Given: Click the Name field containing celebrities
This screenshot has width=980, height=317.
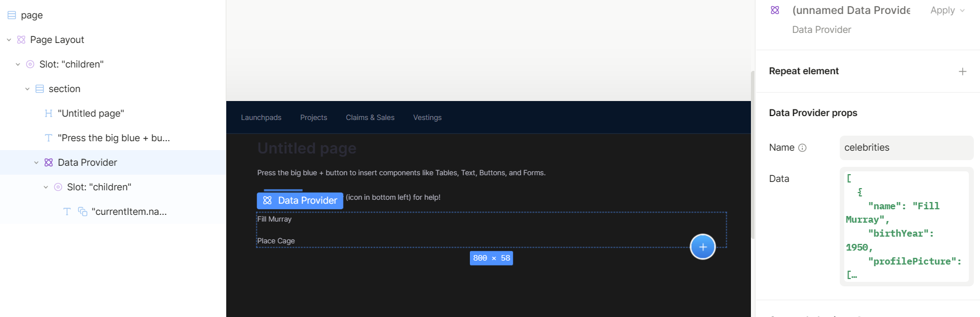Looking at the screenshot, I should [x=906, y=148].
